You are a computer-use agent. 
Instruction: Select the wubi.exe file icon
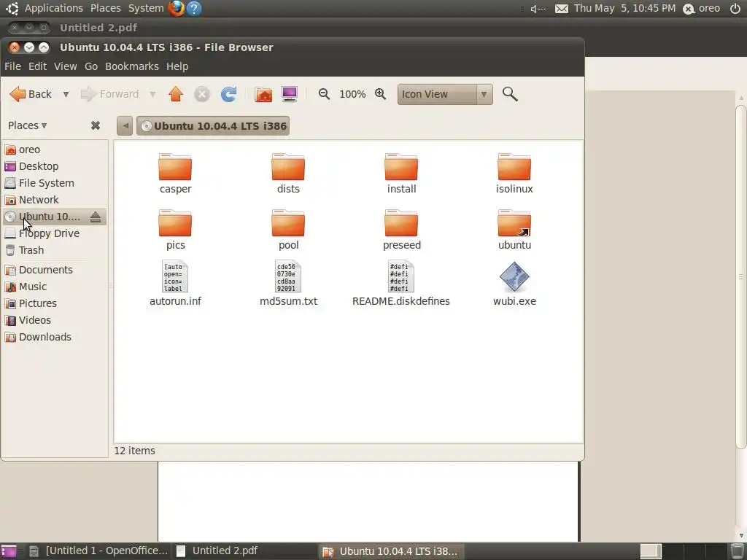(x=514, y=276)
